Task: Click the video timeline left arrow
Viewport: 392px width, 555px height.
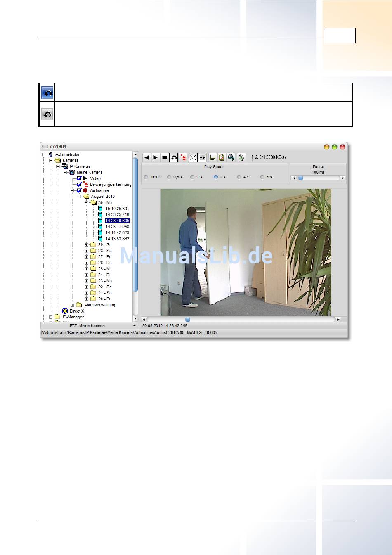Action: [x=144, y=319]
